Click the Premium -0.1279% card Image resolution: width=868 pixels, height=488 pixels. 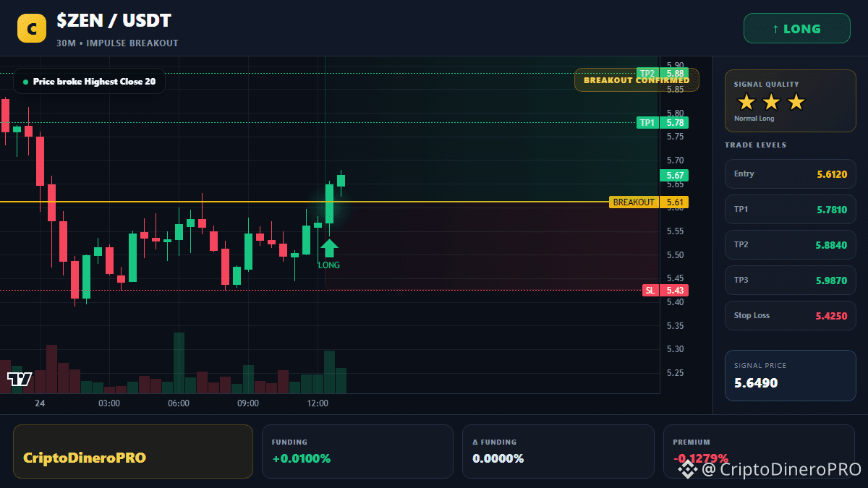tap(759, 451)
